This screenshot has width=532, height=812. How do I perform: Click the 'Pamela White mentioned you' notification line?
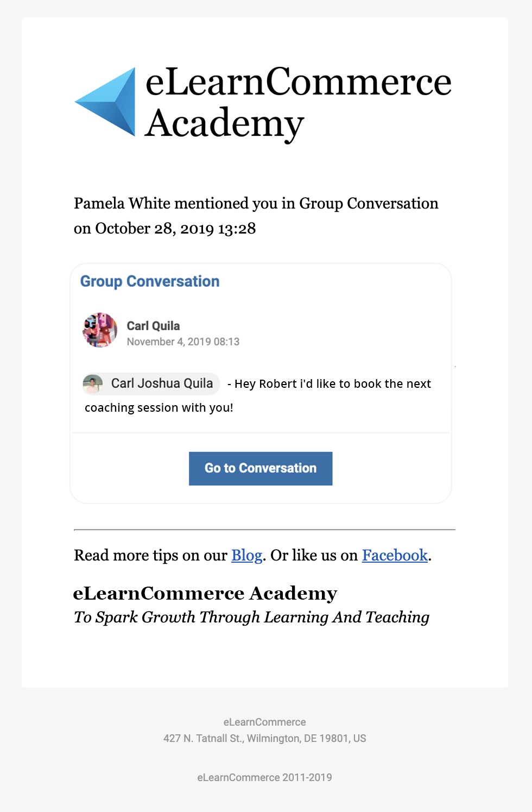click(x=256, y=203)
